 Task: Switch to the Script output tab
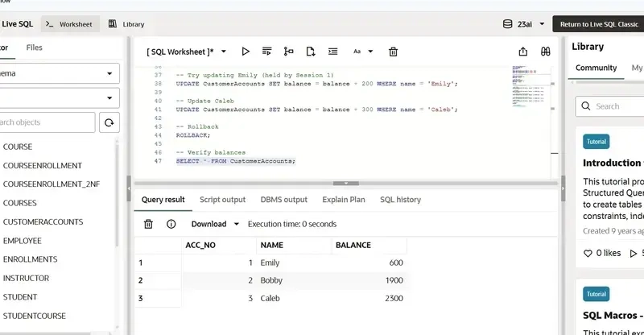pos(222,200)
